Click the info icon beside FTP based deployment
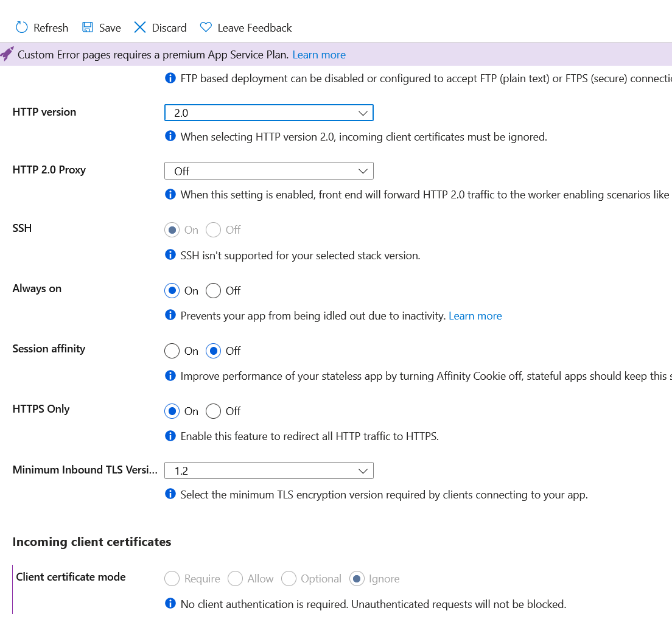672x622 pixels. point(170,78)
